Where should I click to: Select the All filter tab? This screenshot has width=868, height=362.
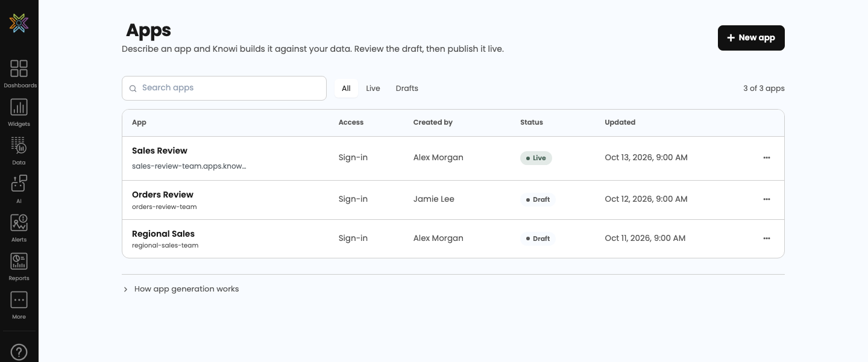[346, 88]
